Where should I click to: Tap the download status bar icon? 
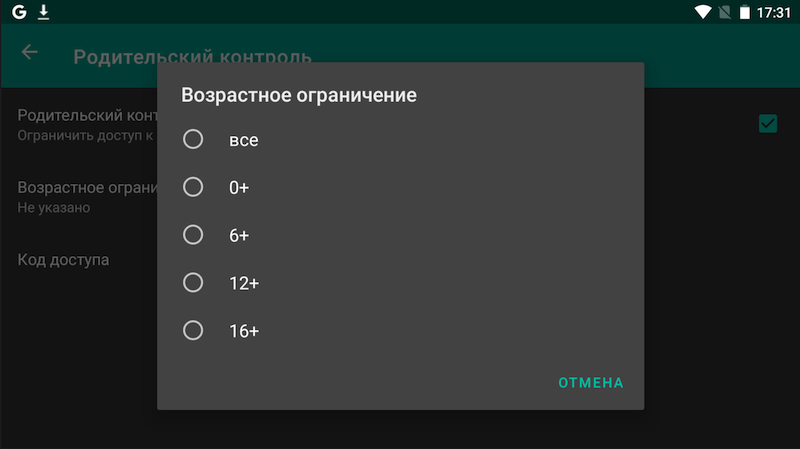coord(43,13)
